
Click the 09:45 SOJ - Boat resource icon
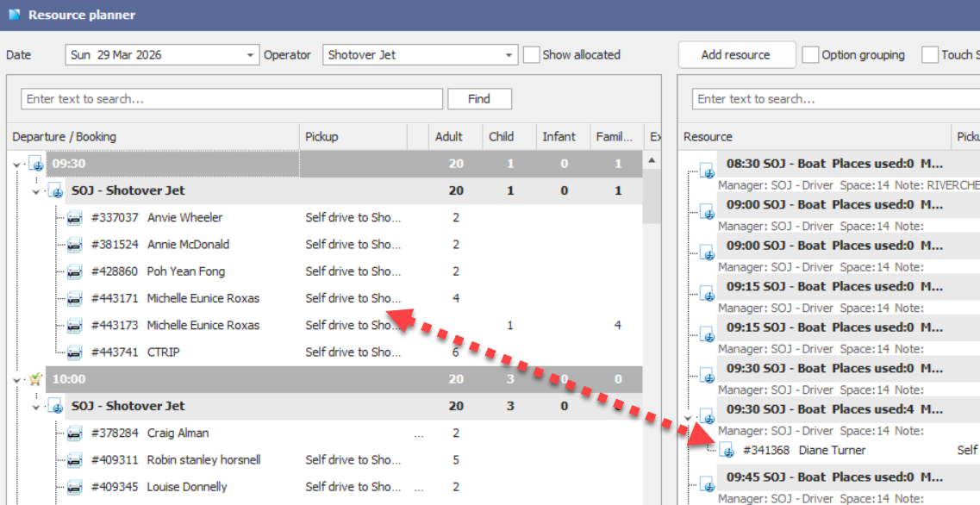(x=706, y=483)
